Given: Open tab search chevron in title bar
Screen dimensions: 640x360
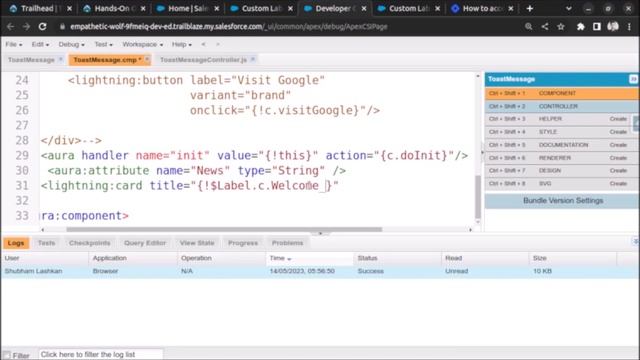Looking at the screenshot, I should (569, 8).
